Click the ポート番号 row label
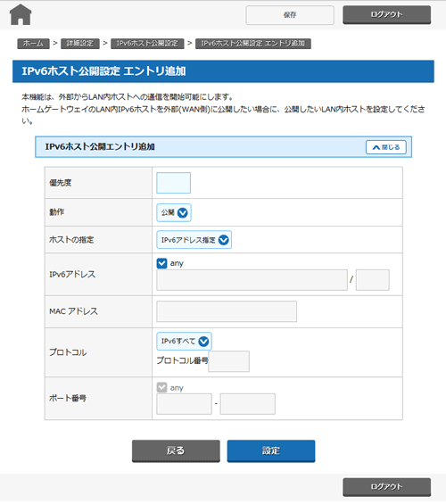The image size is (446, 504). (68, 398)
